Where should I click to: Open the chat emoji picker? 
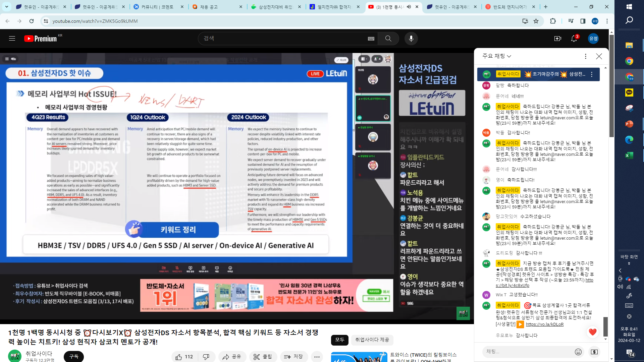(x=578, y=352)
